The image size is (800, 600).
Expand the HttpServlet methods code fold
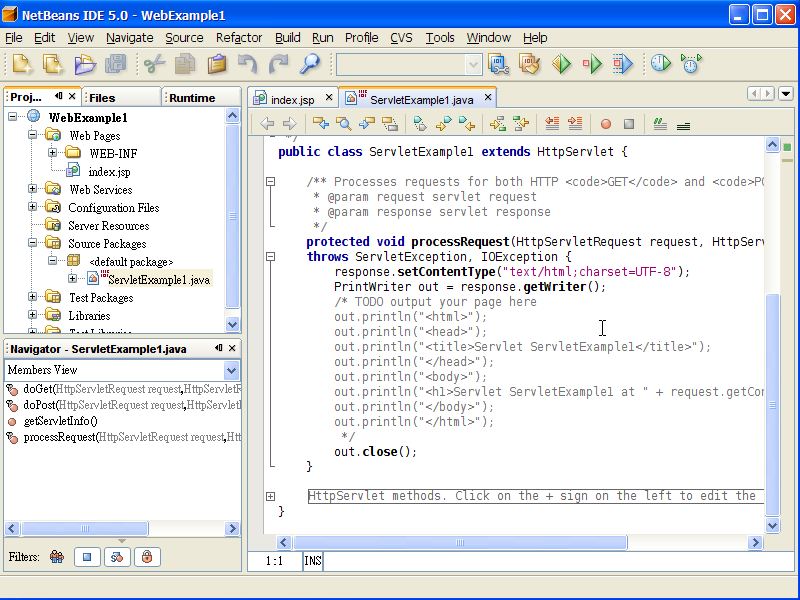pyautogui.click(x=270, y=496)
